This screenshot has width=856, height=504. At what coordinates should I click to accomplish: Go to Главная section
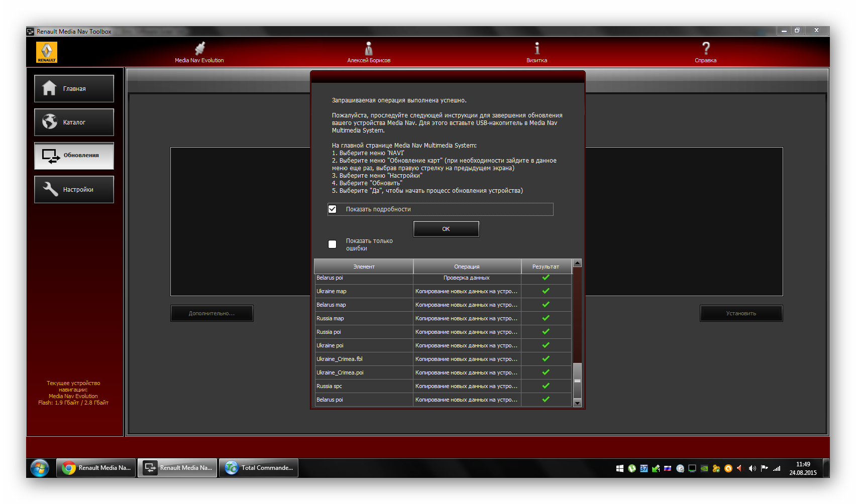[74, 89]
